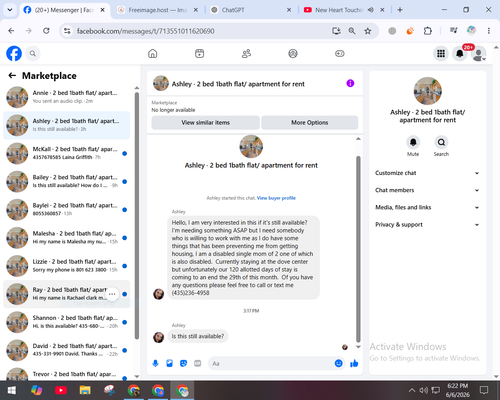
Task: Open the Groups icon in top navigation
Action: (293, 53)
